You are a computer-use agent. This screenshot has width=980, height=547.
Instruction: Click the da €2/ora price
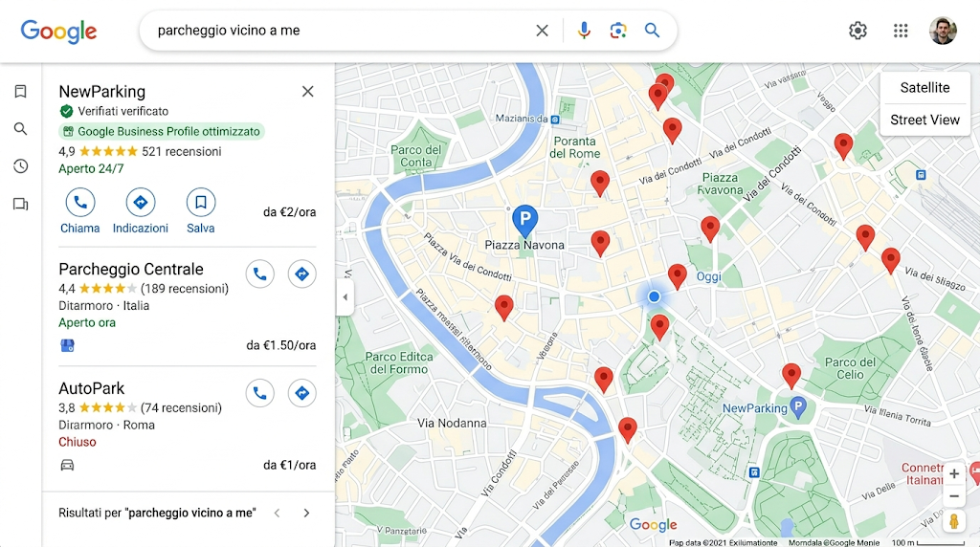point(289,212)
